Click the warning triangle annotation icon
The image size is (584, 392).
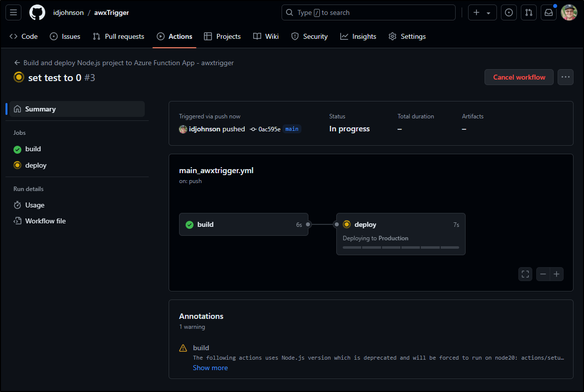pos(183,348)
